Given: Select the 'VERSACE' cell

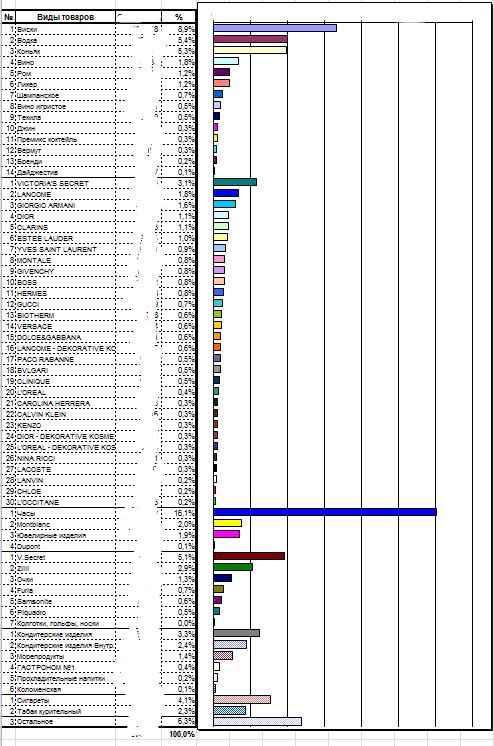Looking at the screenshot, I should [66, 326].
